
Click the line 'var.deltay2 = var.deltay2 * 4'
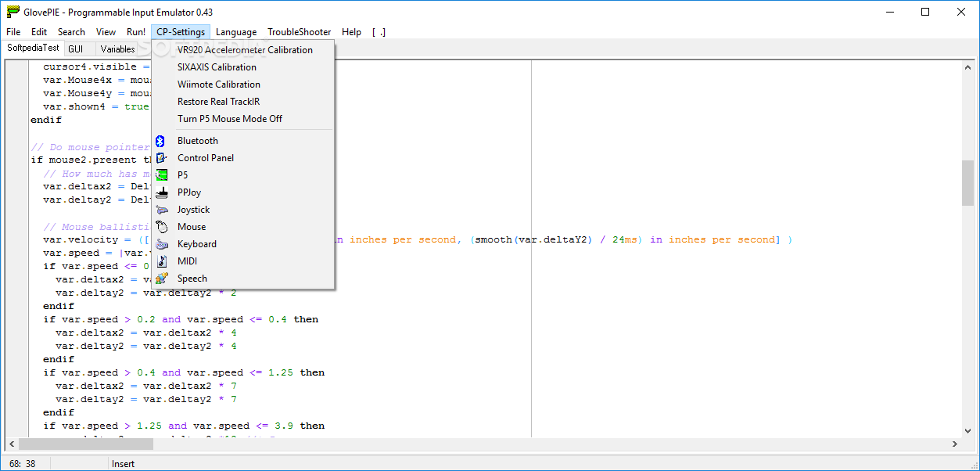point(146,346)
